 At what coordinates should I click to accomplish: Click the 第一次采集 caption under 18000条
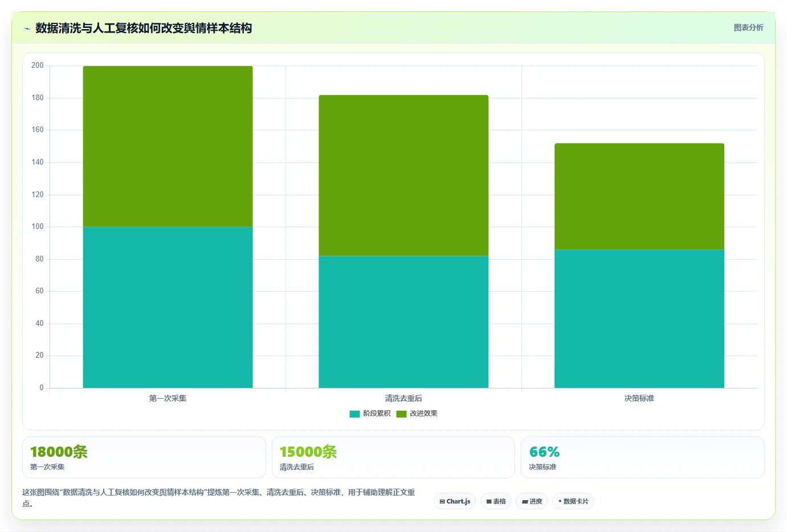[47, 467]
